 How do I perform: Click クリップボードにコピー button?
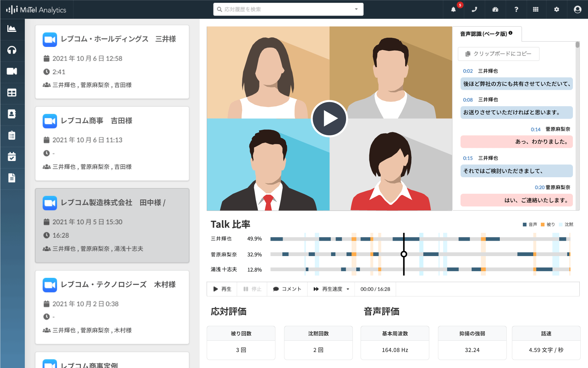[498, 54]
